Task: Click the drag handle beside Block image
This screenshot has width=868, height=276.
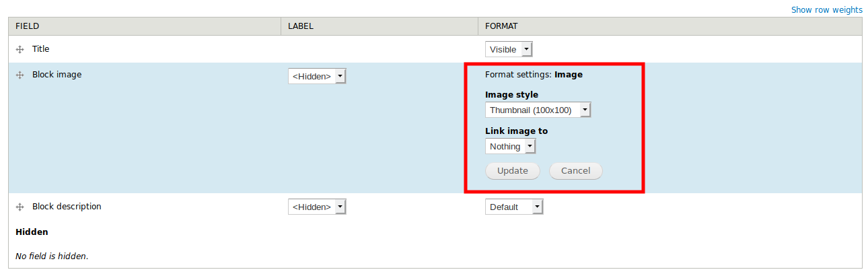Action: click(x=20, y=75)
